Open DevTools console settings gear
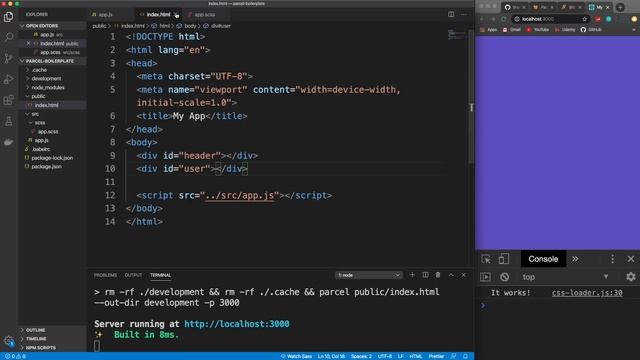640x360 pixels. [x=631, y=277]
